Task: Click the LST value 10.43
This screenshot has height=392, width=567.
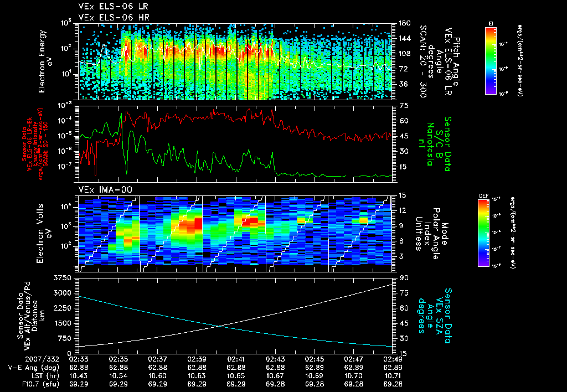Action: click(x=79, y=376)
